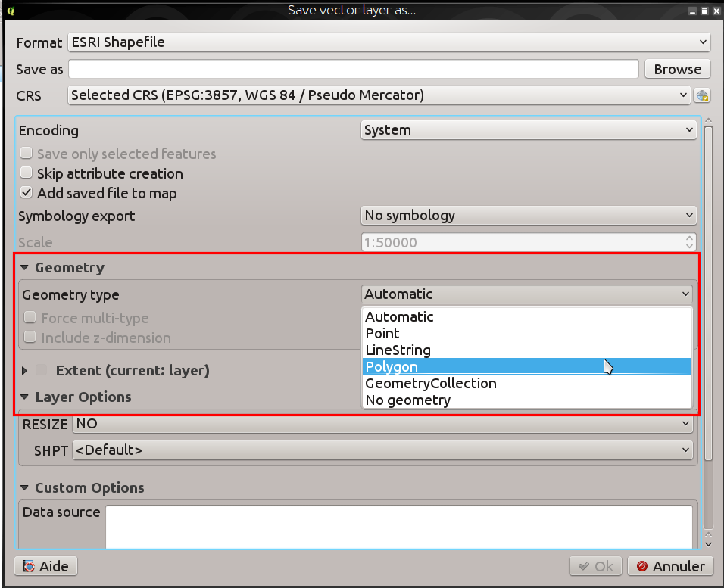Uncheck Add saved file to map
This screenshot has height=588, width=724.
click(x=27, y=192)
